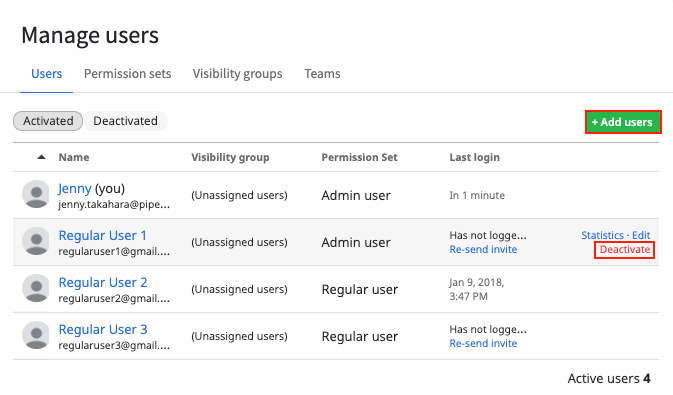Viewport: 673px width, 395px height.
Task: Click the Name column header
Action: pos(74,157)
